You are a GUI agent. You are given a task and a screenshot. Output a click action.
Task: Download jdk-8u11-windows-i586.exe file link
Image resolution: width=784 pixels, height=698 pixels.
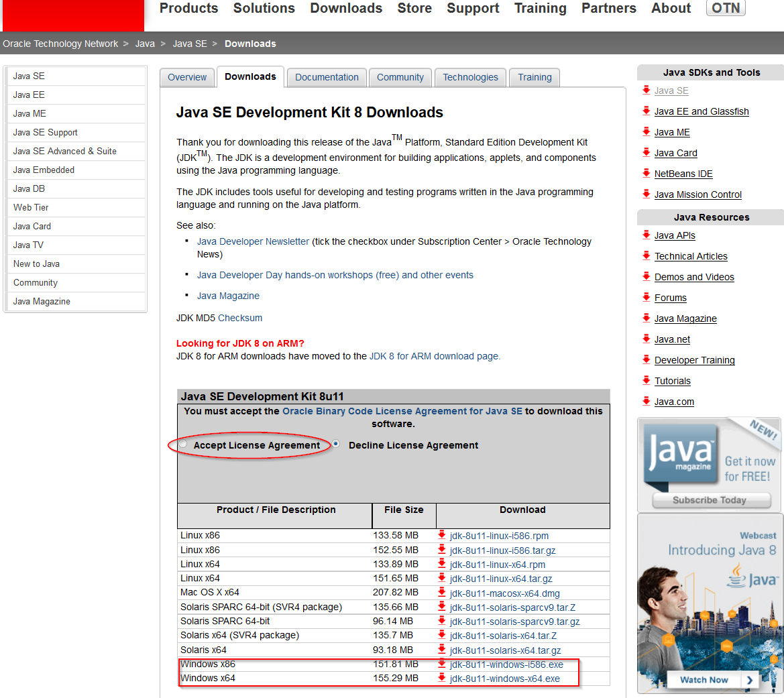pyautogui.click(x=506, y=664)
